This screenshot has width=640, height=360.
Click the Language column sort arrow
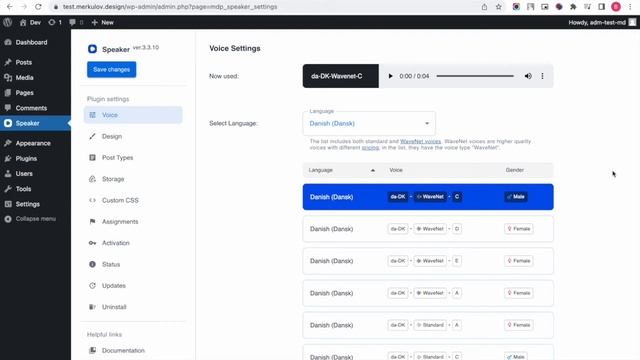tap(373, 170)
